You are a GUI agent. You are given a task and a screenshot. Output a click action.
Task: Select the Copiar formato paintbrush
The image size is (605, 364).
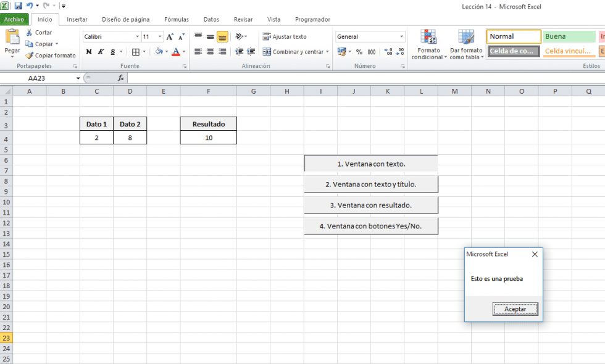(29, 56)
